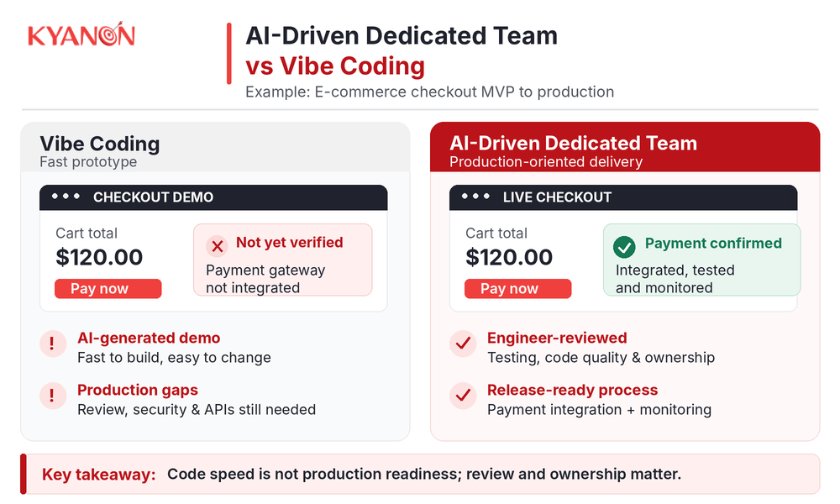Click the Release-ready process heading
Screen dimensions: 840x504
point(573,390)
